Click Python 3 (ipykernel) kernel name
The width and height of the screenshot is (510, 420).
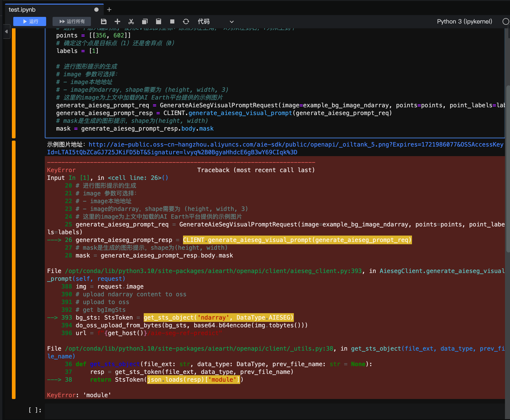[465, 21]
